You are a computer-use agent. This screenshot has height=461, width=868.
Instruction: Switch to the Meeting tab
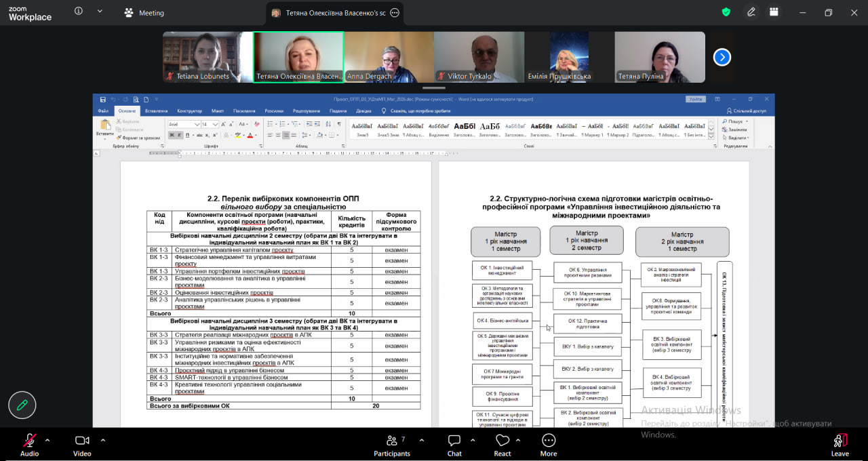point(144,13)
